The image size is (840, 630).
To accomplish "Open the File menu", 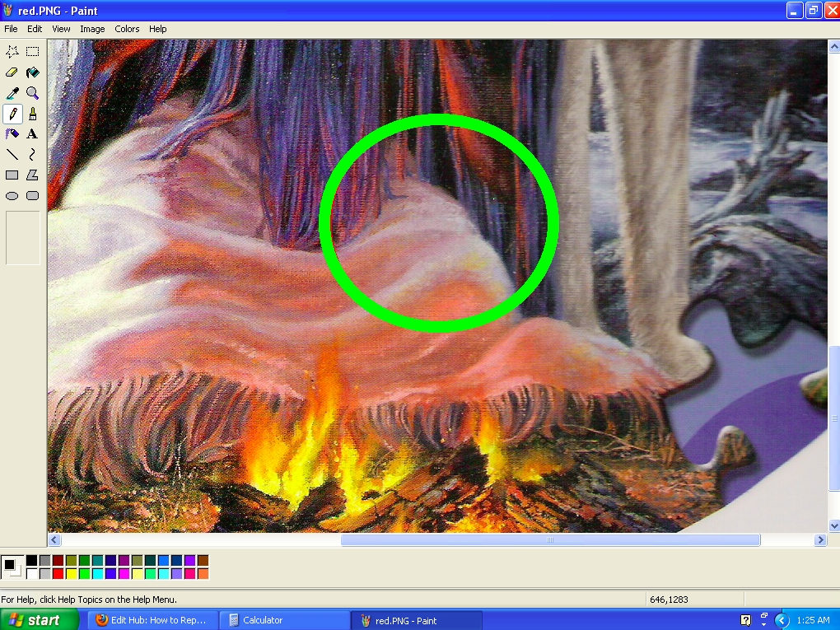I will click(11, 29).
